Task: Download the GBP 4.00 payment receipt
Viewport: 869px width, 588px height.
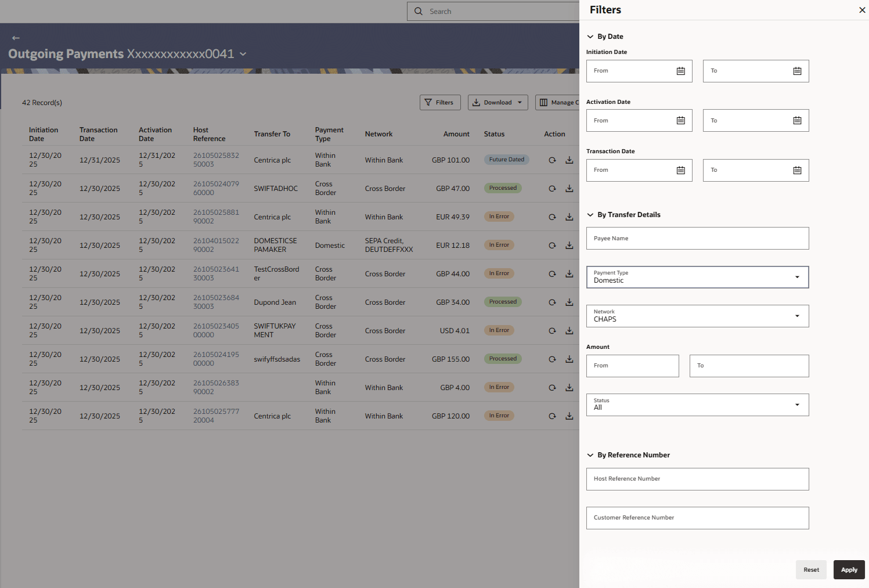Action: point(569,388)
